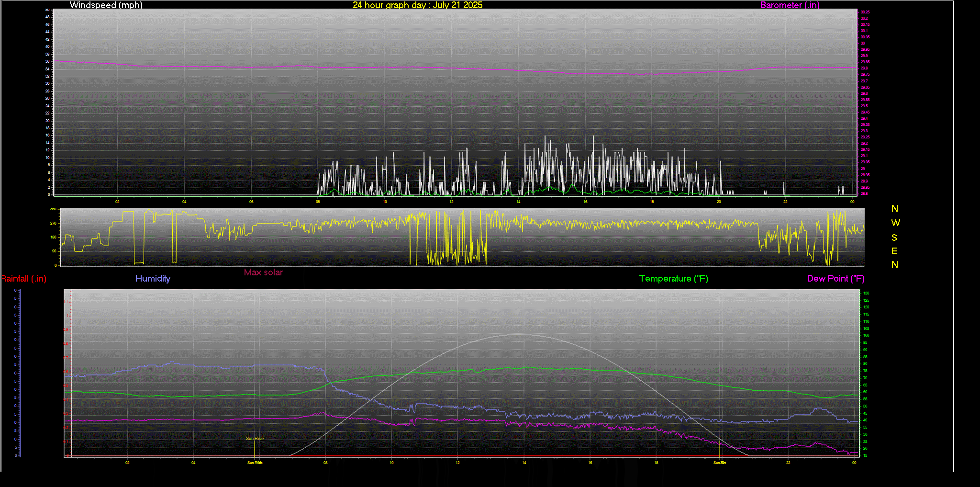The image size is (980, 487).
Task: Click the 'Humidity' legend label
Action: [x=153, y=278]
